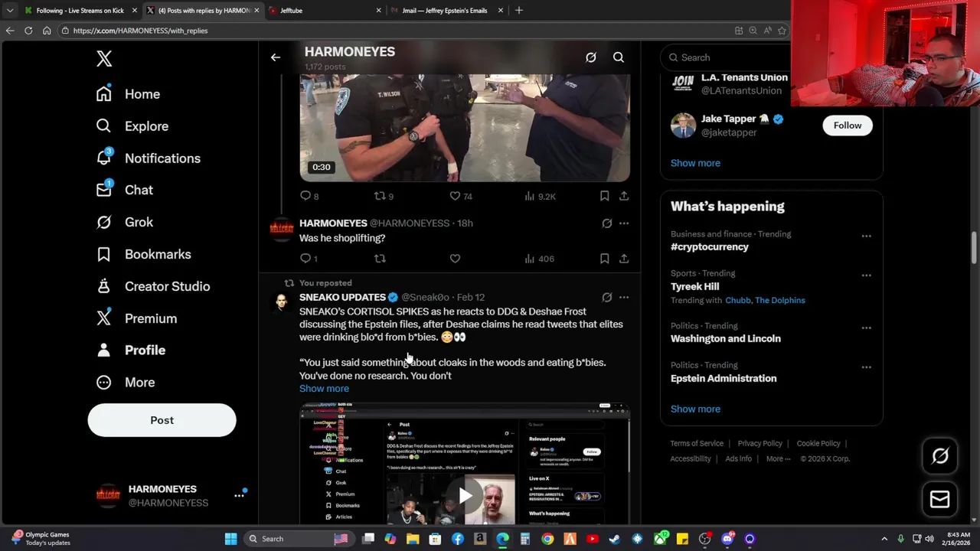Viewport: 980px width, 551px height.
Task: Switch to the Jmail Jeffrey Epstein's Emails tab
Action: click(x=446, y=11)
